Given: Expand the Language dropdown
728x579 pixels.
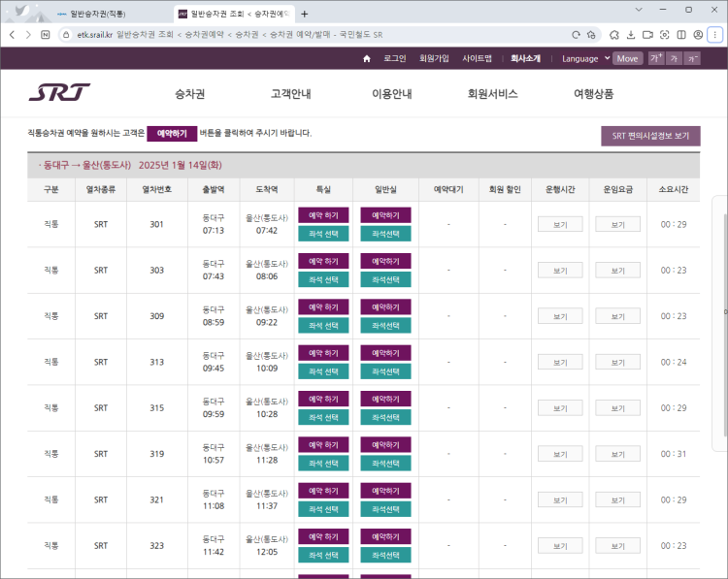Looking at the screenshot, I should [x=585, y=58].
